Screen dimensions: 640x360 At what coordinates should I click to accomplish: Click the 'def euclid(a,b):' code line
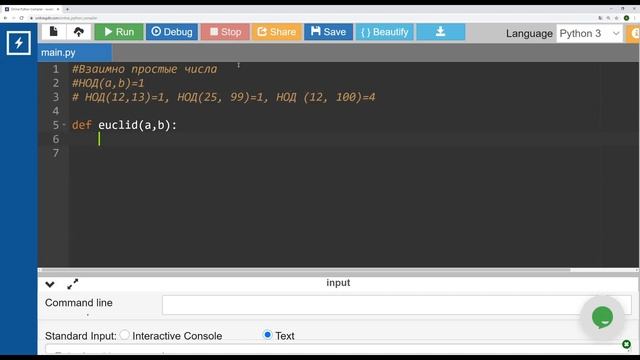click(124, 125)
